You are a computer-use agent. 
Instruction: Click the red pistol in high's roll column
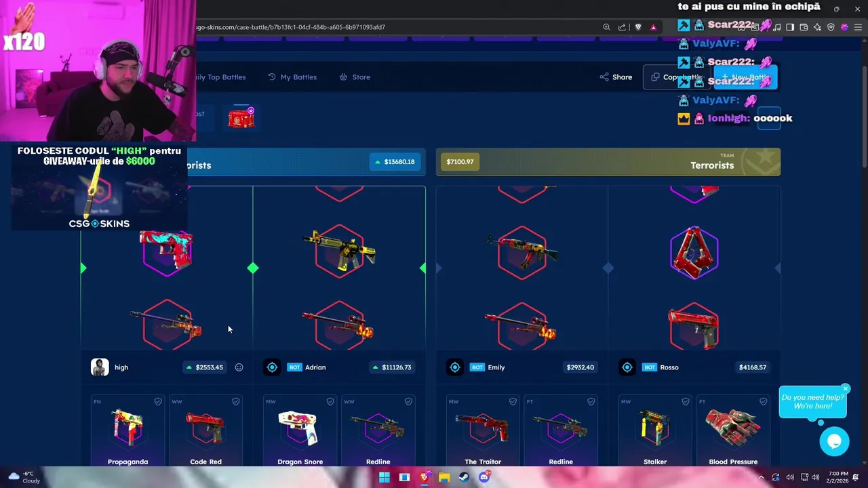[167, 249]
